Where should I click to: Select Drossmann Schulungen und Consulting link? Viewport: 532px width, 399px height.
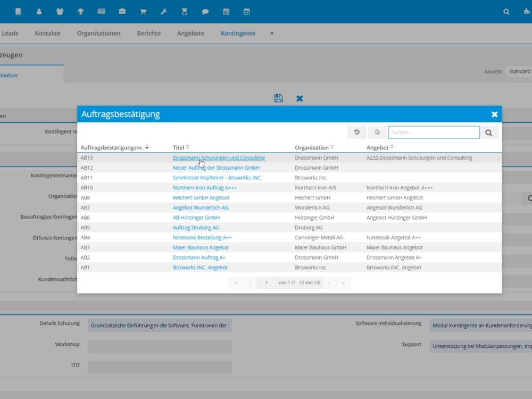(x=219, y=158)
